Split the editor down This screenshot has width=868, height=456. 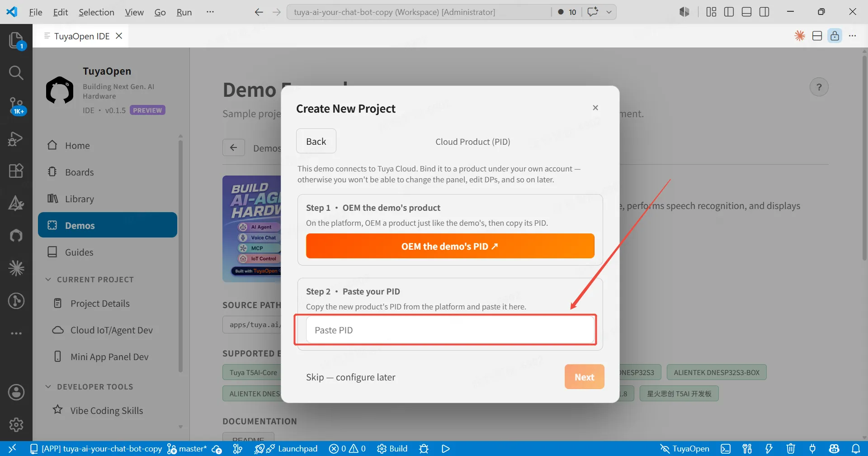(x=817, y=36)
